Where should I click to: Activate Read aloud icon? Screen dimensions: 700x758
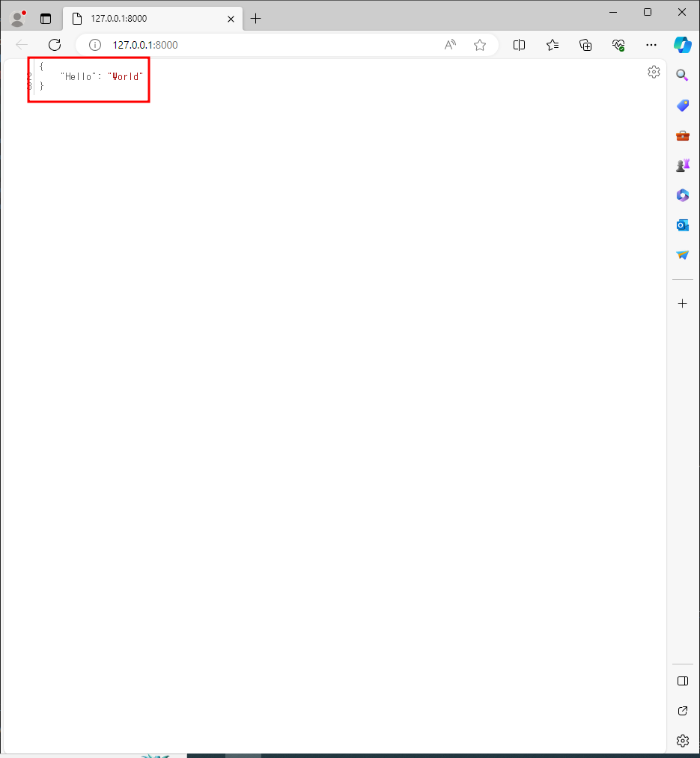click(450, 45)
